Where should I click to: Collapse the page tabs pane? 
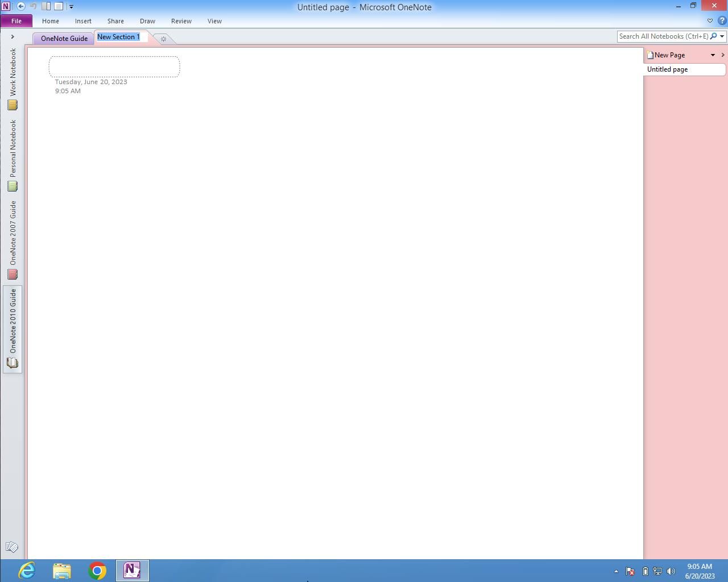(x=723, y=55)
